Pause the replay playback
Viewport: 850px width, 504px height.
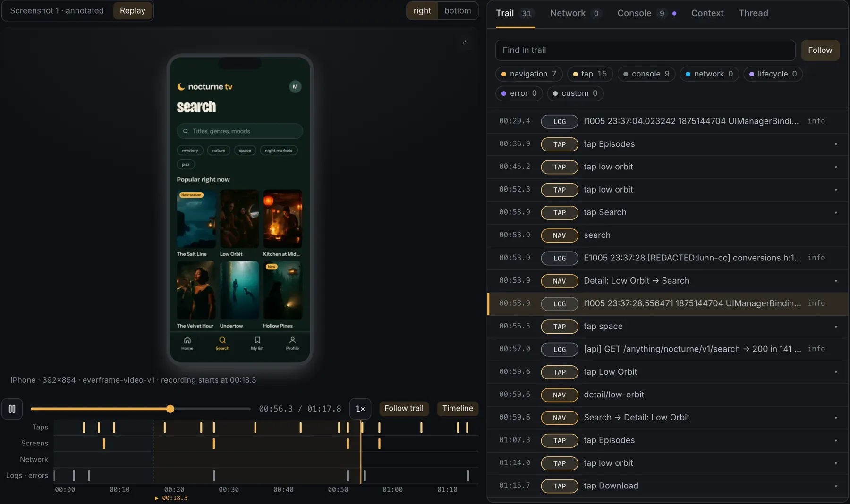pos(12,409)
